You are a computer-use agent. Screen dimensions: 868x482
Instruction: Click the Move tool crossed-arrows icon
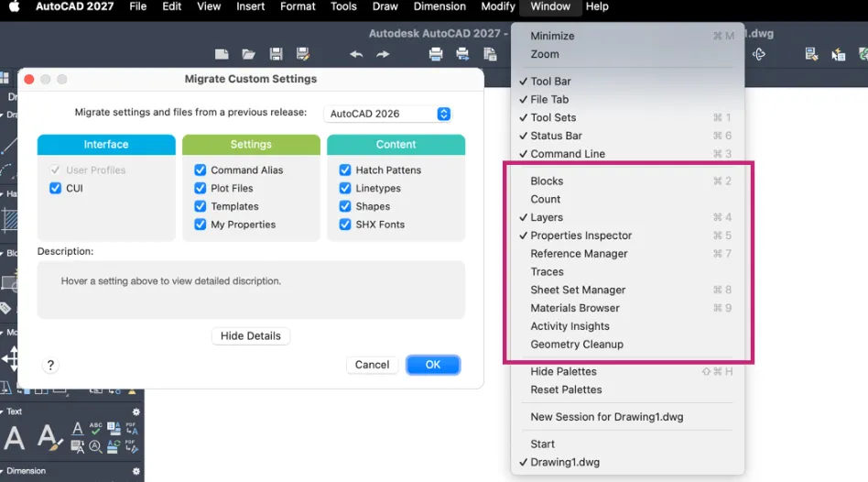pos(10,358)
